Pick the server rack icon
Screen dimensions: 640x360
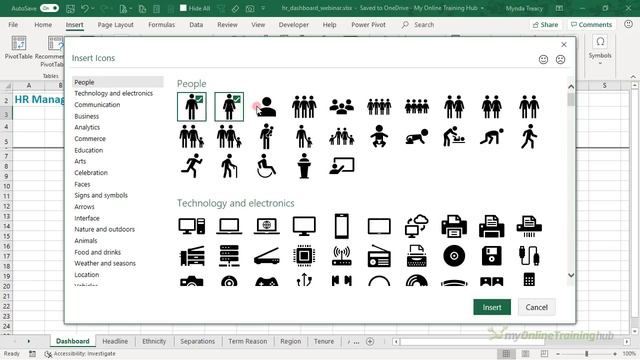(x=229, y=256)
